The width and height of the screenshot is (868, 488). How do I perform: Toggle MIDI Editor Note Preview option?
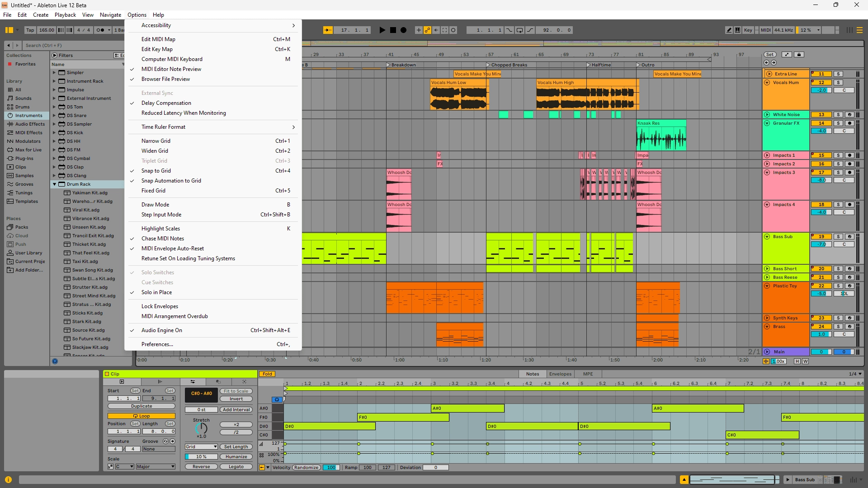click(x=213, y=69)
